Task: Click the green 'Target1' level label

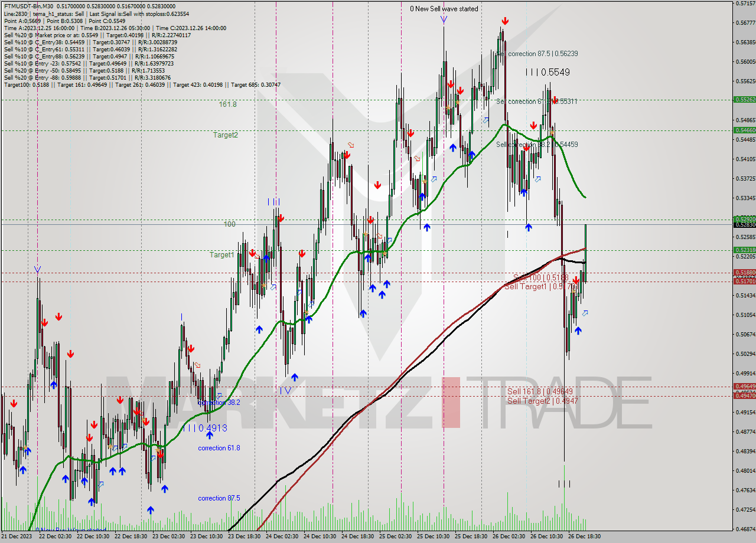Action: (222, 255)
